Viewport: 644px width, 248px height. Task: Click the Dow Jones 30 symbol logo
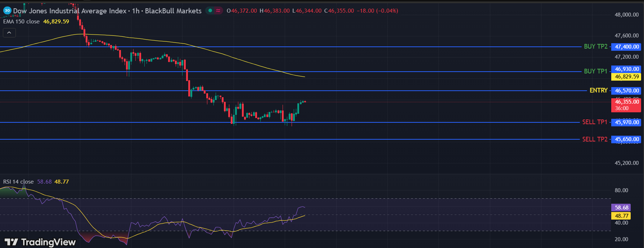7,11
